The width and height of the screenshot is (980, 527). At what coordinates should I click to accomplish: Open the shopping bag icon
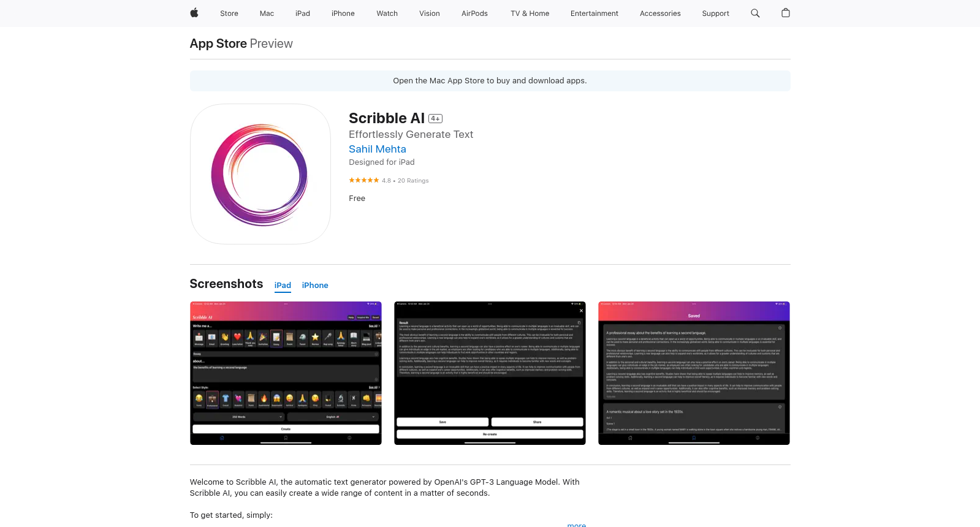(x=786, y=13)
